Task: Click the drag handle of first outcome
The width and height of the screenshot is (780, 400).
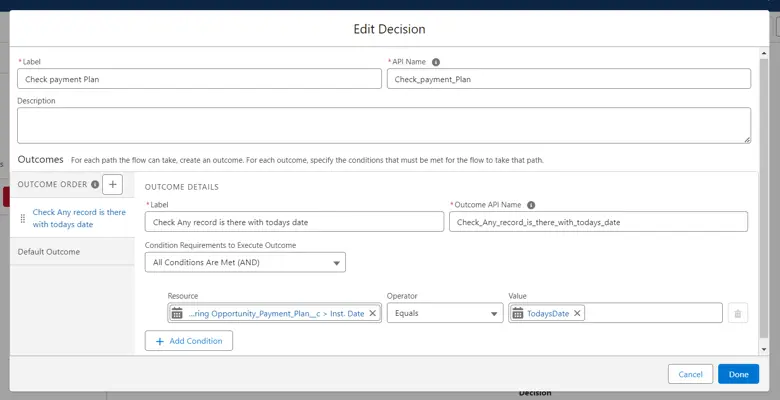Action: coord(23,218)
